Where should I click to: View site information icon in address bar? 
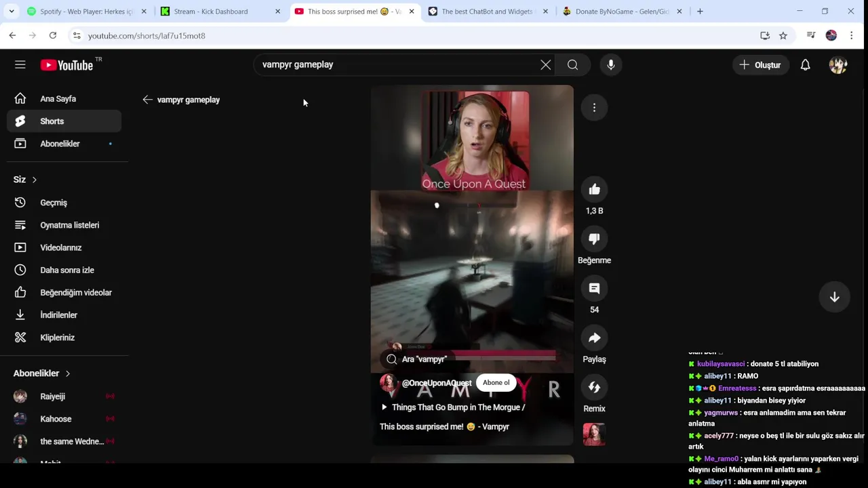(x=77, y=35)
